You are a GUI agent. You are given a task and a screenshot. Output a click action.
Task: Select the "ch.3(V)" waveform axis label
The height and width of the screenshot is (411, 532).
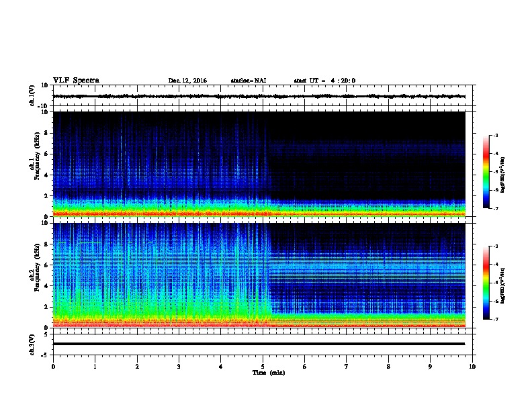click(x=32, y=345)
